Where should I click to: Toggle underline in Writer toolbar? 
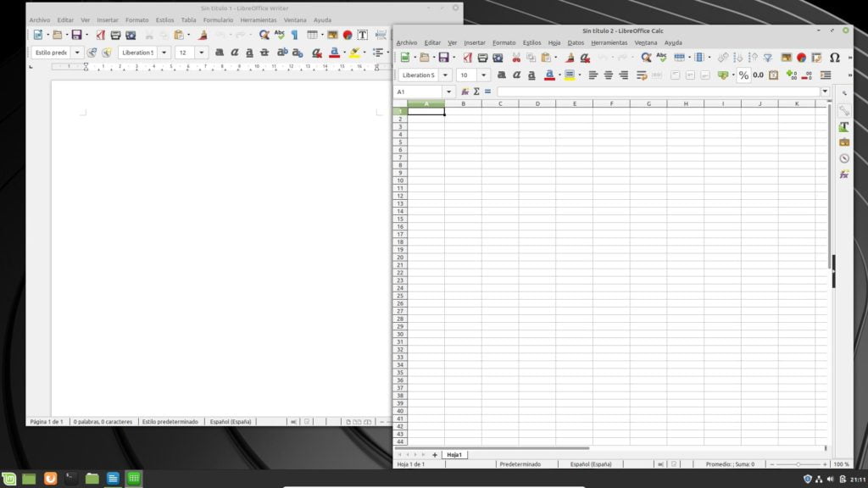coord(250,53)
